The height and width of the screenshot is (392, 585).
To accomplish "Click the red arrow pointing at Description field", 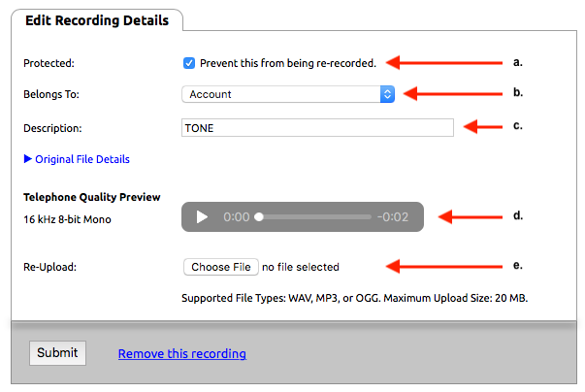I will (500, 126).
